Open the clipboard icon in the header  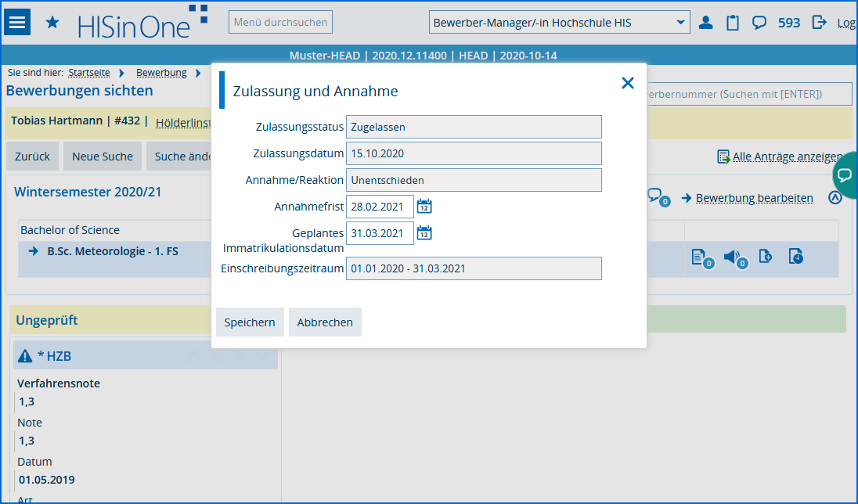733,23
